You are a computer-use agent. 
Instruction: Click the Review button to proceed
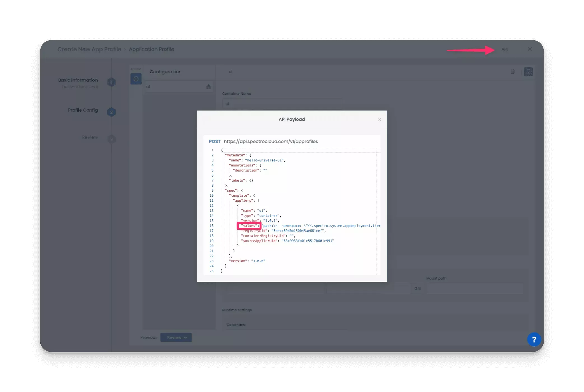tap(176, 337)
